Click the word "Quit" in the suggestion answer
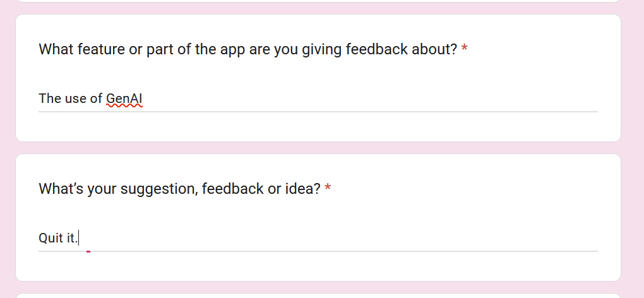Screen dimensions: 644x298 click(x=50, y=238)
